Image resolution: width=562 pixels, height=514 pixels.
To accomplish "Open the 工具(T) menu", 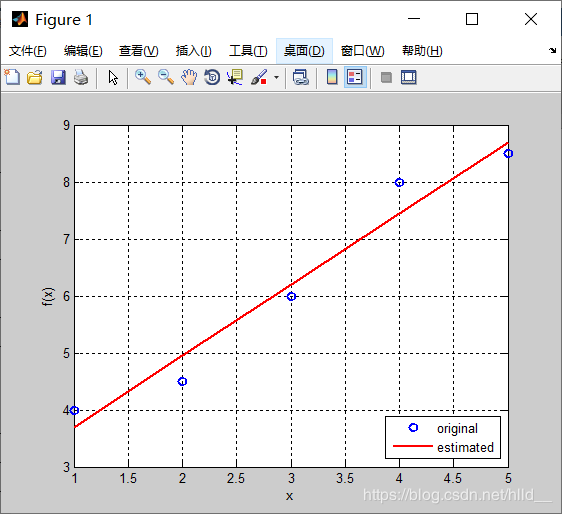I will (x=248, y=51).
